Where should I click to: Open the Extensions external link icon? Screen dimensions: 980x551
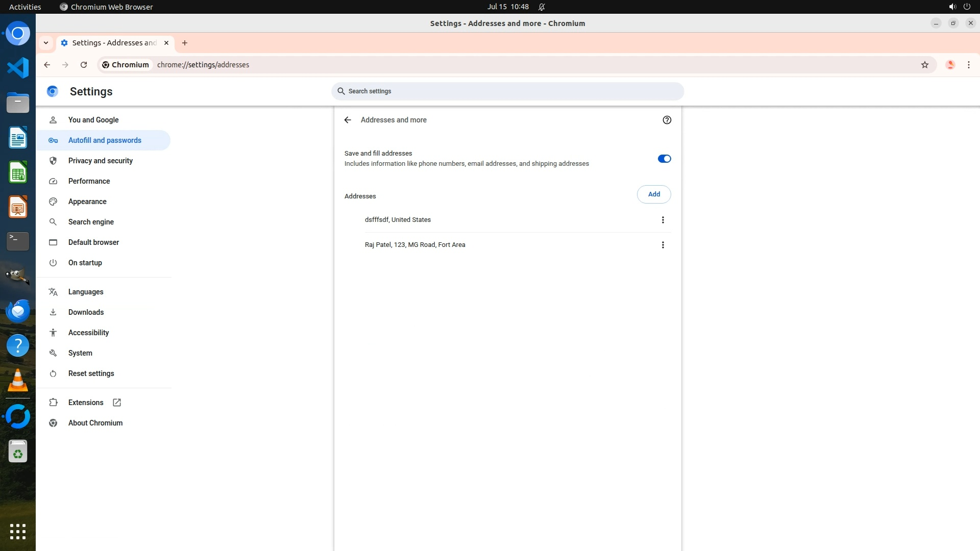coord(117,403)
